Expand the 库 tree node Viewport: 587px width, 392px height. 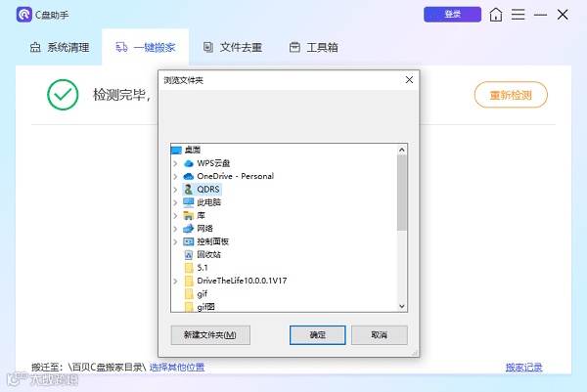pyautogui.click(x=175, y=215)
